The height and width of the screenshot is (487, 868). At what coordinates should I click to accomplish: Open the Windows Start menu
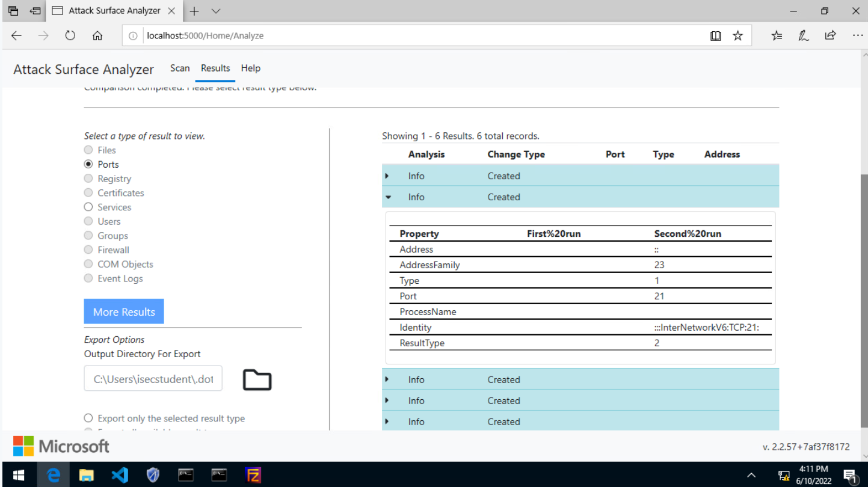[x=19, y=475]
